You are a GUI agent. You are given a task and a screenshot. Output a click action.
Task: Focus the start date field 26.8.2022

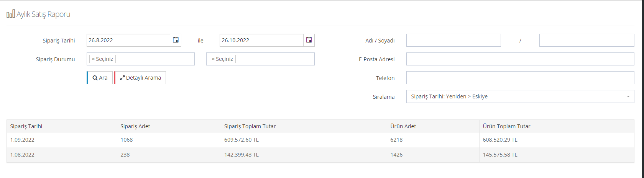tap(128, 40)
